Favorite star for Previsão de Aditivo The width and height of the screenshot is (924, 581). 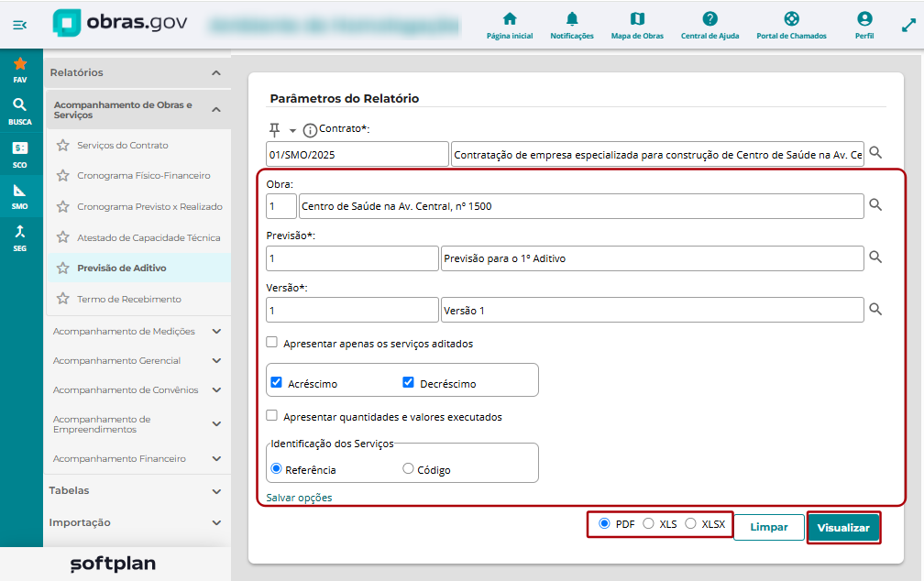63,269
